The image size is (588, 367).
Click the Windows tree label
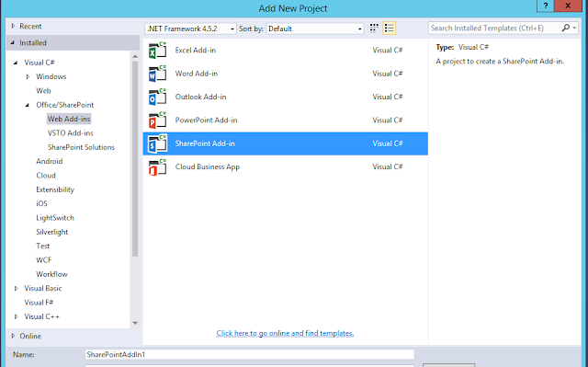(51, 76)
